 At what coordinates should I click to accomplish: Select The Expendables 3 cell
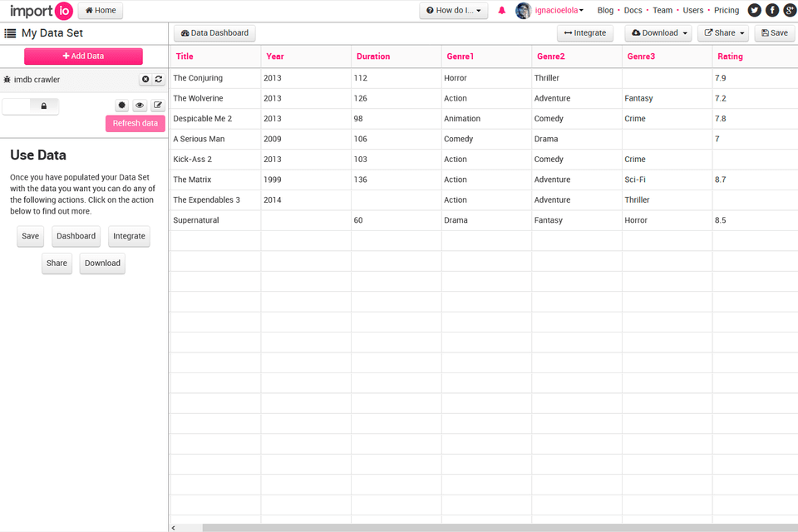(215, 200)
